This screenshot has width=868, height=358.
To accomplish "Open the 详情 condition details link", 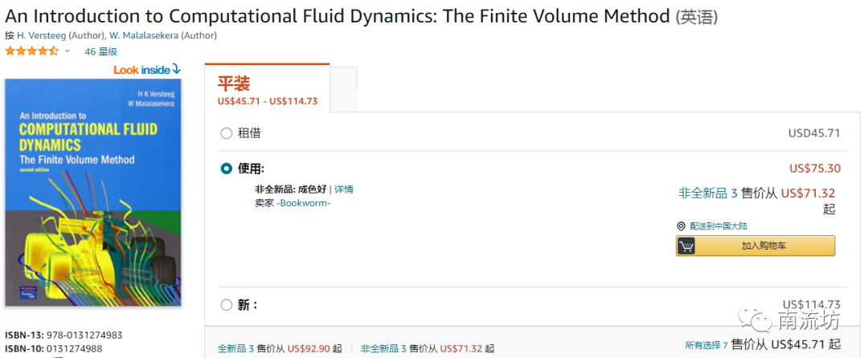I will [344, 189].
